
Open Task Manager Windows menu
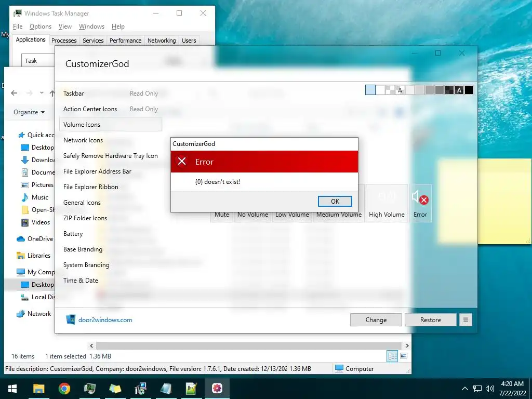pyautogui.click(x=91, y=26)
